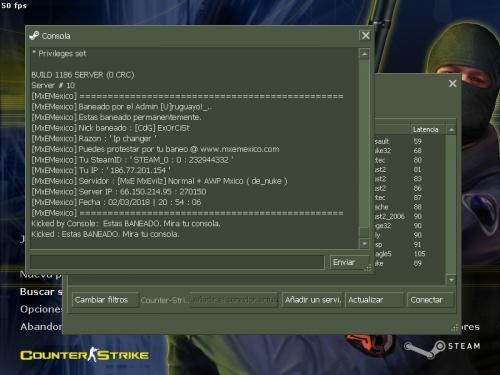Click console line 'Tu IP : 186.77.201.154'
The image size is (500, 375).
coord(101,170)
